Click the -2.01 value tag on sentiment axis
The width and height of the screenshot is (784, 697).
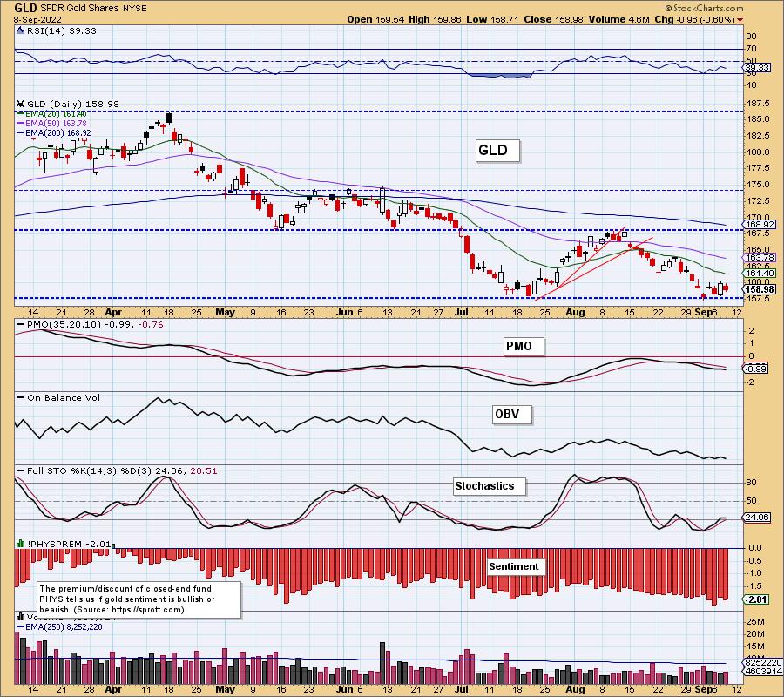tap(756, 599)
